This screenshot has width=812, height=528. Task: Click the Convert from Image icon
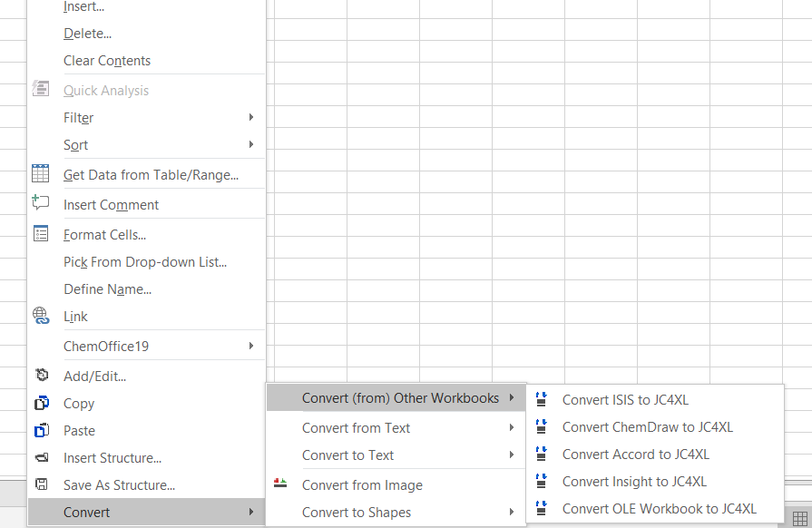tap(281, 484)
